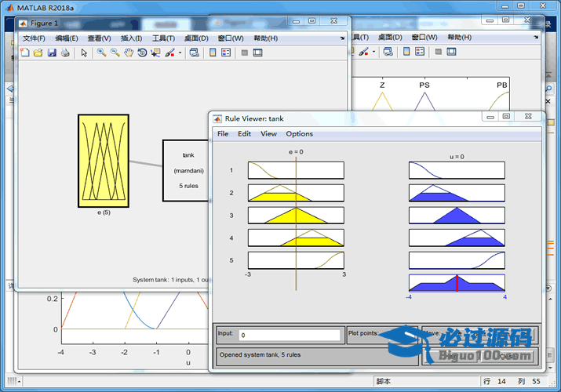Screen dimensions: 561x392
Task: Select rule number 1 in Rule Viewer
Action: pyautogui.click(x=231, y=170)
